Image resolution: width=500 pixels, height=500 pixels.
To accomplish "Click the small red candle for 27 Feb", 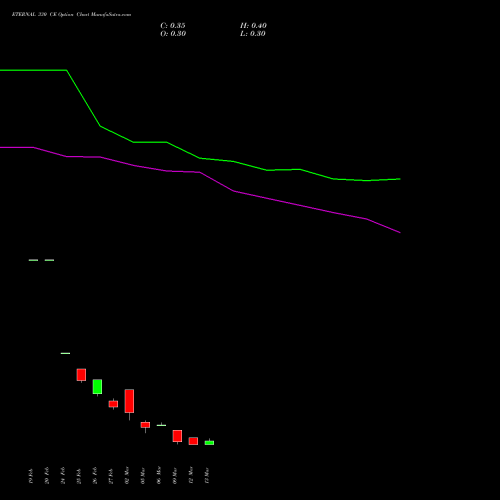I will point(113,404).
